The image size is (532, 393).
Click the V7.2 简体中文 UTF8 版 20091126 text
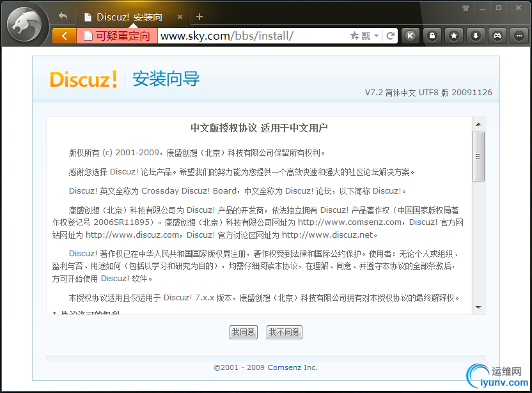pyautogui.click(x=428, y=92)
